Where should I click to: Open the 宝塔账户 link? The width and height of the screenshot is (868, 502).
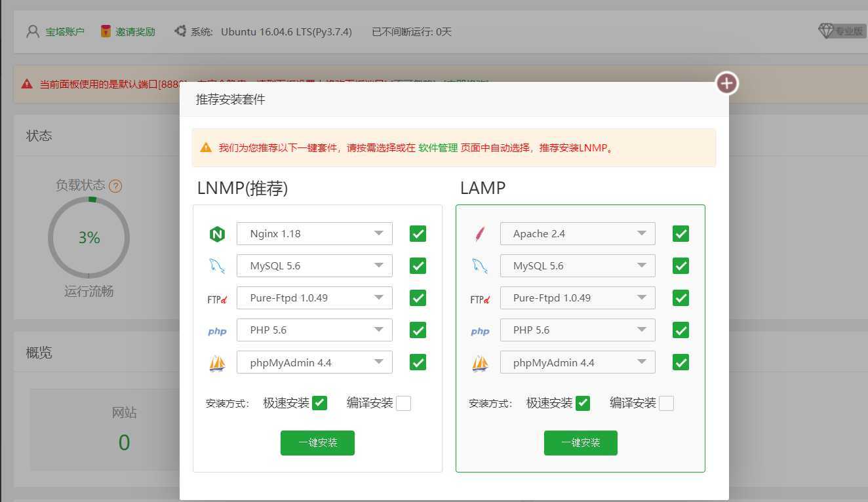pos(65,31)
